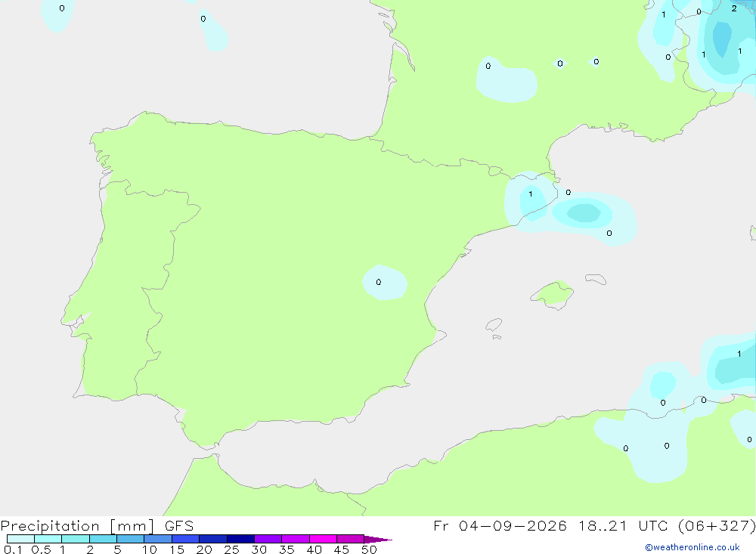Click the 30–35 mm violet swatch
756x554 pixels.
click(x=268, y=539)
